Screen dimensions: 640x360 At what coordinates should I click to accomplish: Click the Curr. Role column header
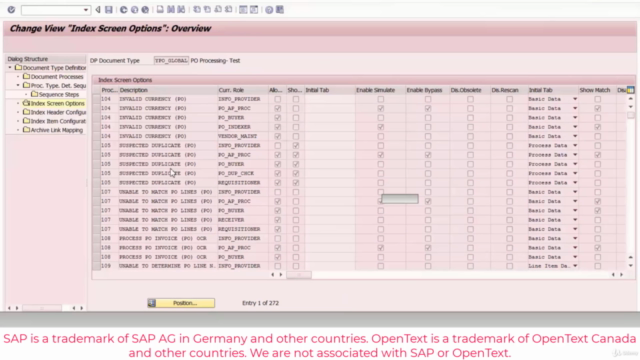tap(242, 90)
